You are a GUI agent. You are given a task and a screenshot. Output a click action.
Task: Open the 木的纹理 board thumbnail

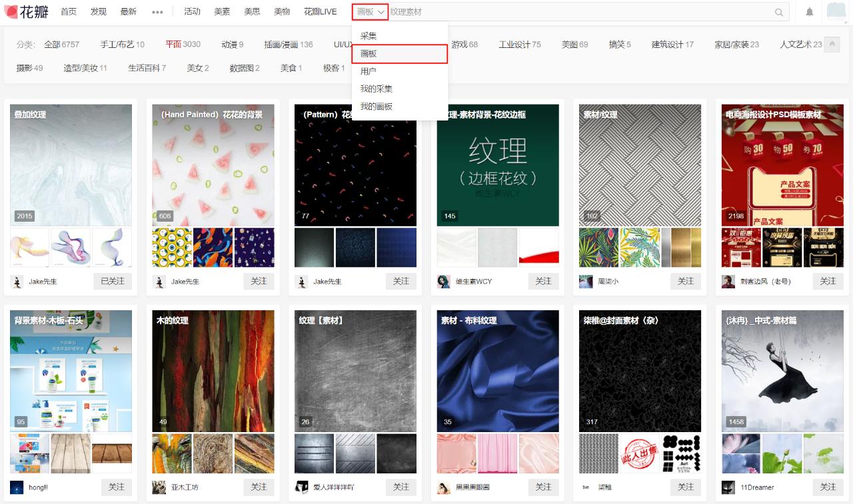point(213,370)
